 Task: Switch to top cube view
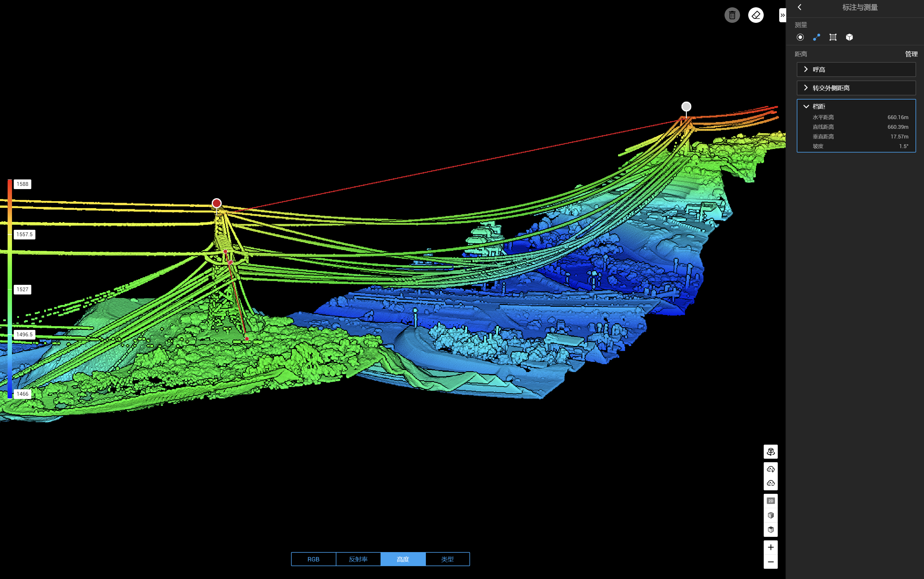[x=770, y=530]
